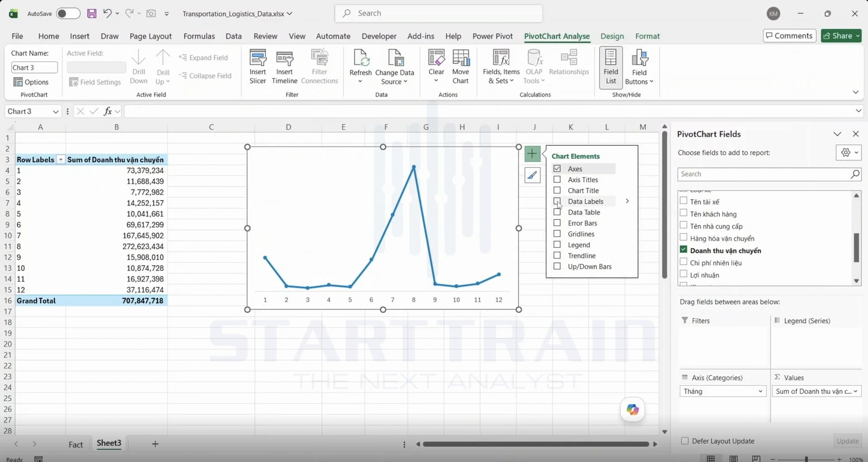Uncheck the Axes chart element

pyautogui.click(x=557, y=169)
